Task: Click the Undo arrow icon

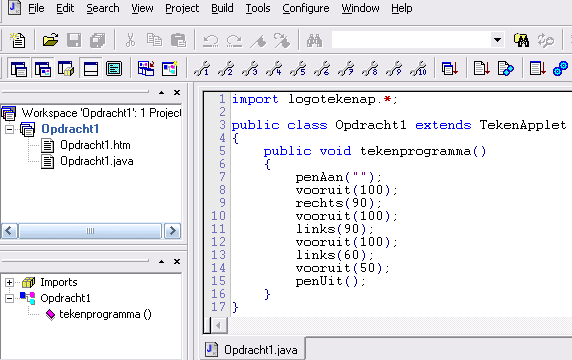Action: [x=210, y=40]
